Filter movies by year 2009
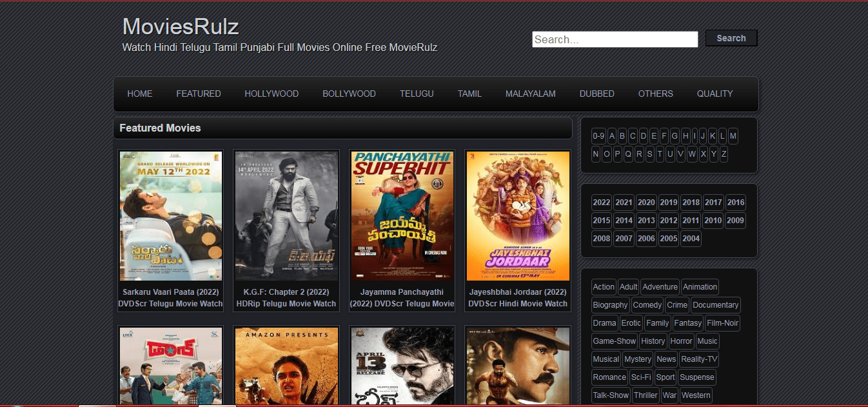This screenshot has height=407, width=868. (x=735, y=221)
